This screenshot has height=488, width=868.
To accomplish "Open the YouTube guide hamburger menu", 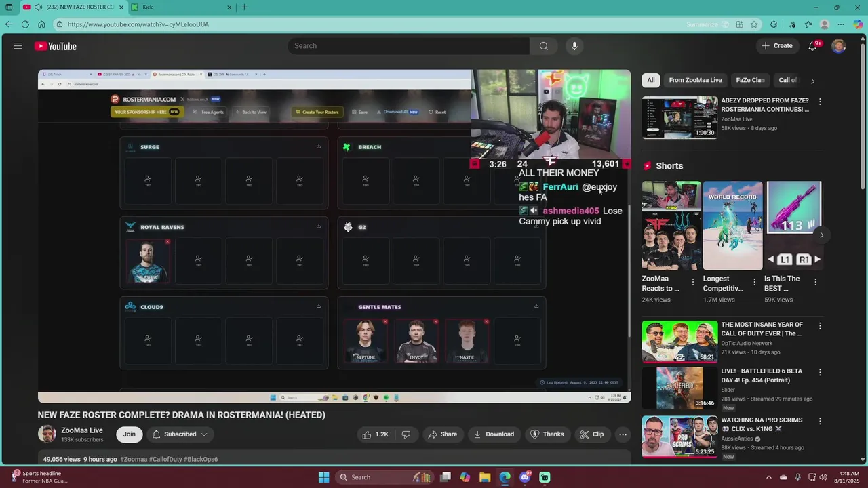I will pos(18,46).
